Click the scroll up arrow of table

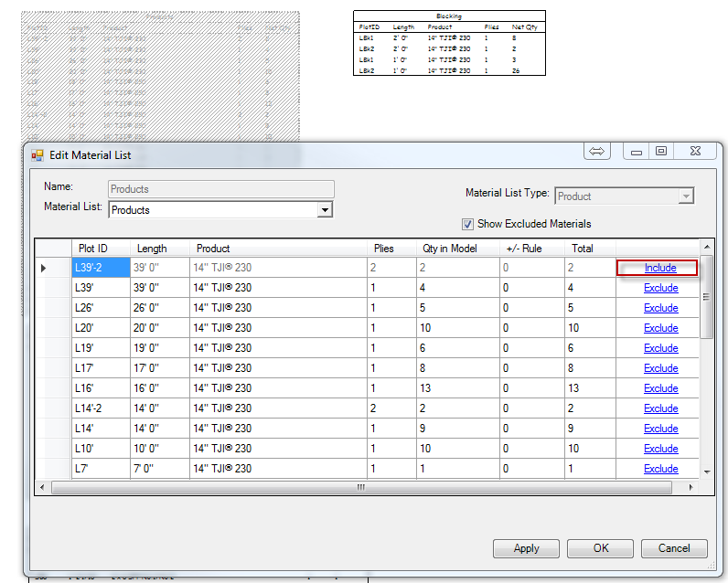[x=707, y=247]
